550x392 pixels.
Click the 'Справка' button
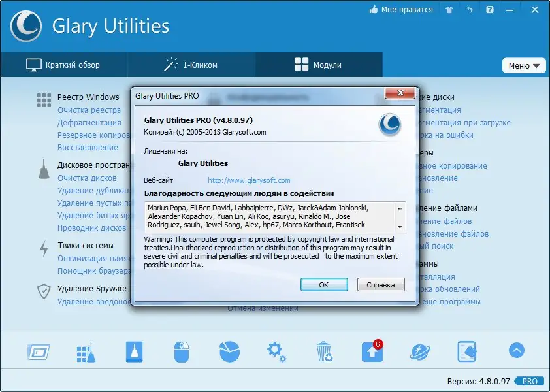[381, 285]
